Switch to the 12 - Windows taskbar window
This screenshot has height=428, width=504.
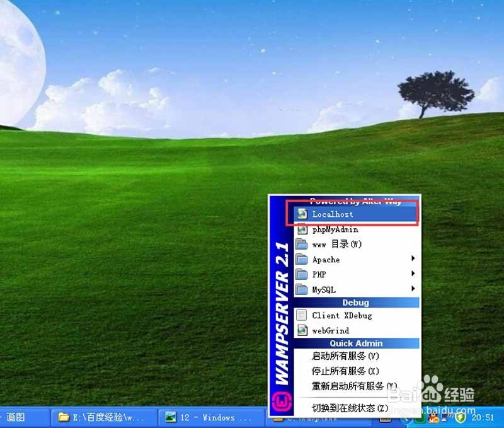(212, 417)
